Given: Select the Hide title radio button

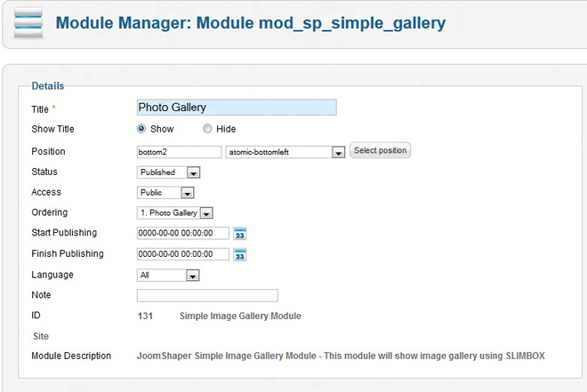Looking at the screenshot, I should point(207,129).
